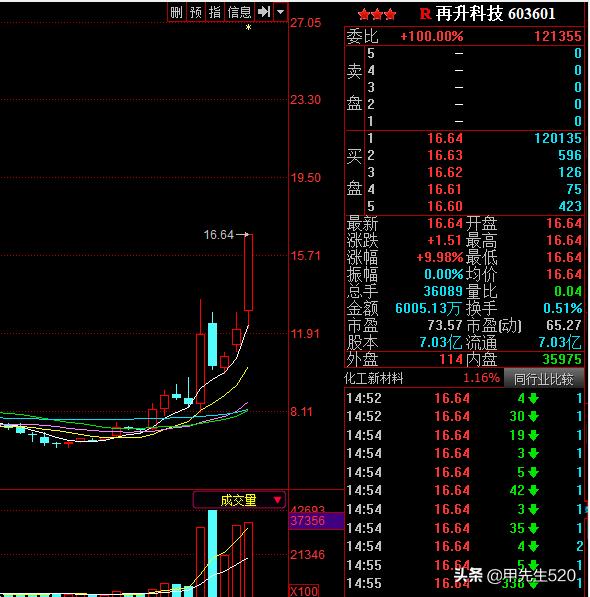Click the 14:54 trade row with volume 35
The height and width of the screenshot is (597, 590).
click(464, 528)
